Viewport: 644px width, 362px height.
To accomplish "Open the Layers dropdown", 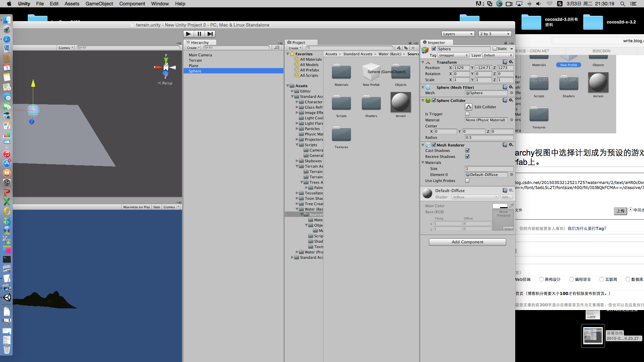I will click(458, 34).
